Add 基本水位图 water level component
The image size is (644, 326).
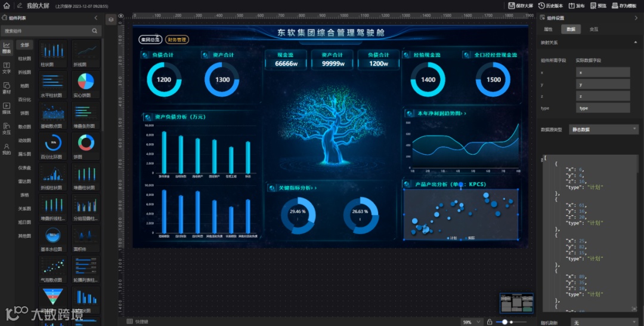coord(53,238)
